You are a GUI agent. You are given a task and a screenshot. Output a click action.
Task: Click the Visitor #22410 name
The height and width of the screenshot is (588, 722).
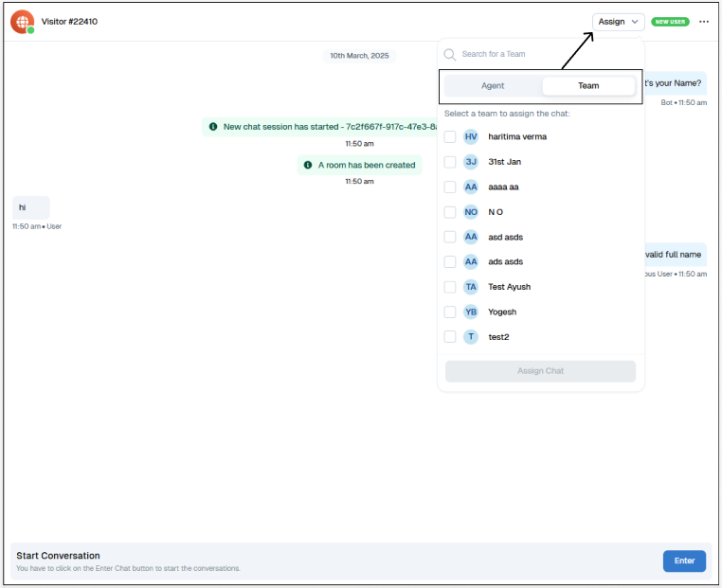pos(69,22)
